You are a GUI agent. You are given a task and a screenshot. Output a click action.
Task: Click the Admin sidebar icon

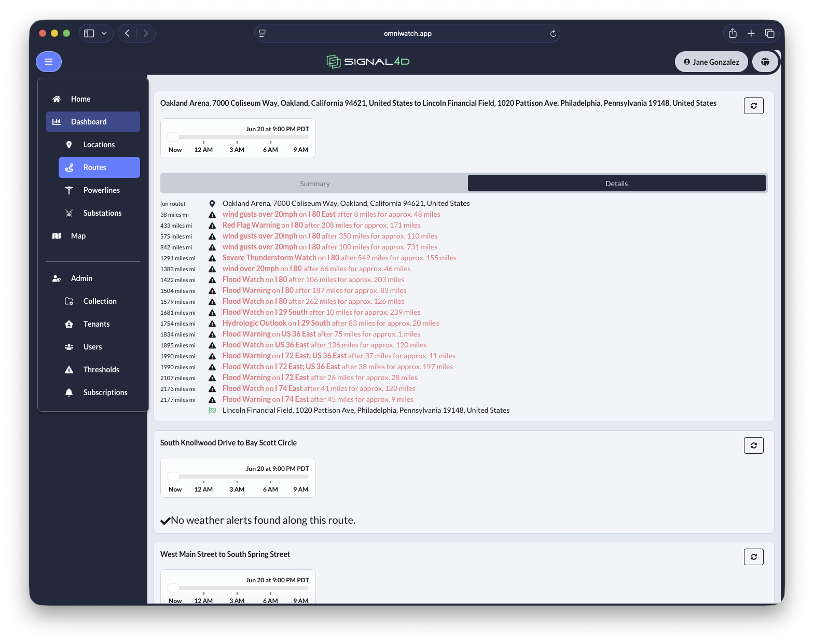[x=57, y=278]
